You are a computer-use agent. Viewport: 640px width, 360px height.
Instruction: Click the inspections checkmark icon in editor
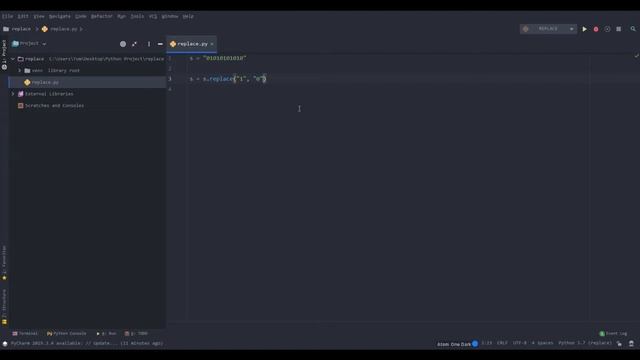pyautogui.click(x=636, y=55)
